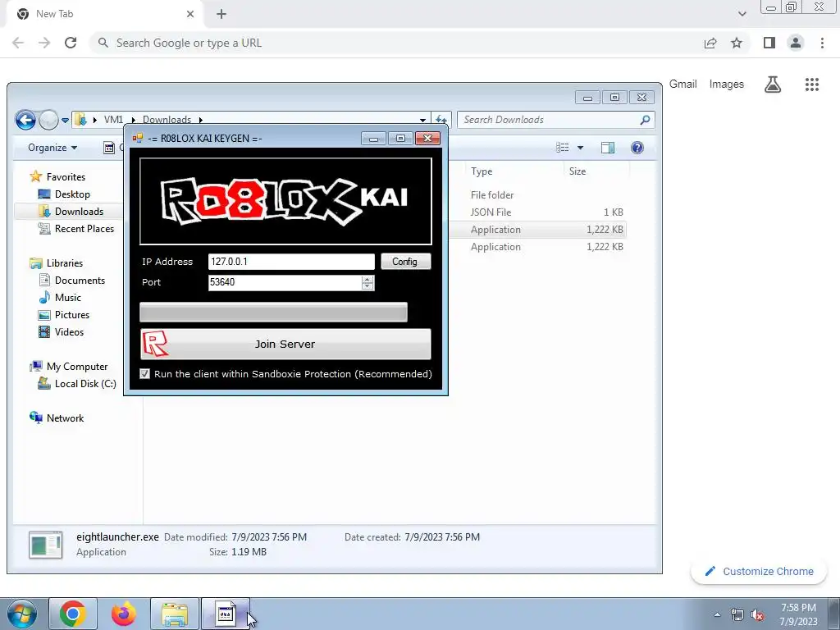
Task: Click the Explorer Forward navigation arrow
Action: tap(48, 120)
